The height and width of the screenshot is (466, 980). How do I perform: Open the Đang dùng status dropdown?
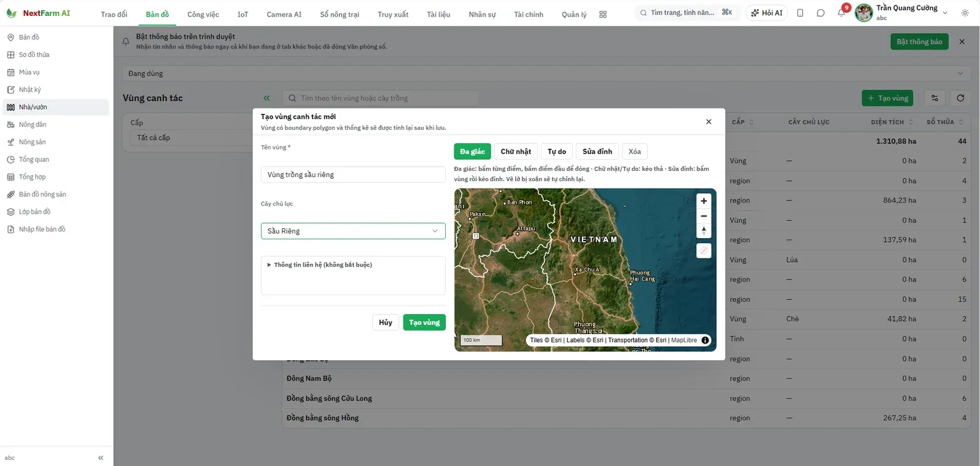click(546, 73)
